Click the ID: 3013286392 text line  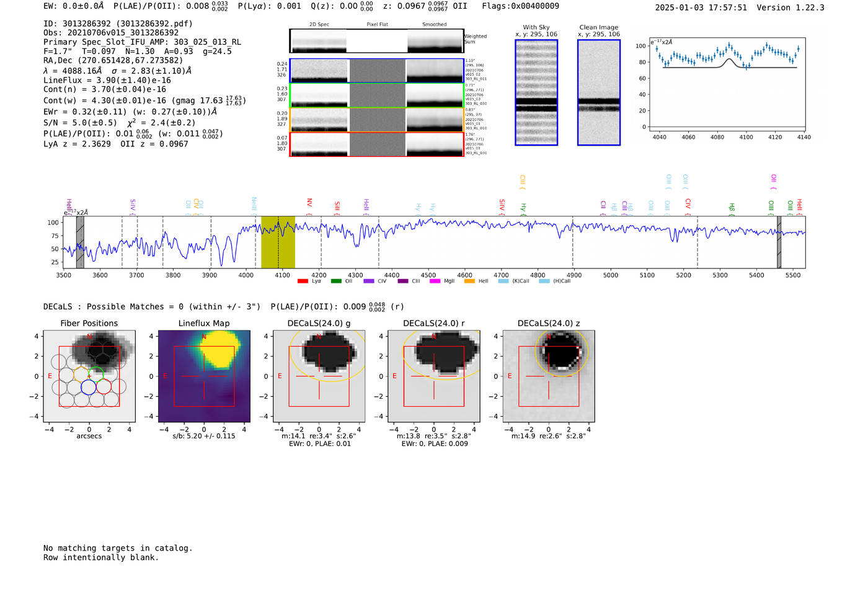pyautogui.click(x=118, y=24)
